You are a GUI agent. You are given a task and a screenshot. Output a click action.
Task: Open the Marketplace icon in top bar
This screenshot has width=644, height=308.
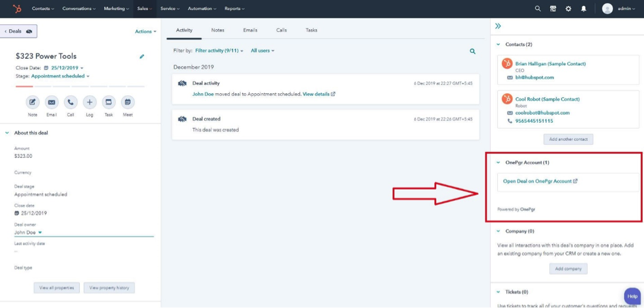553,9
